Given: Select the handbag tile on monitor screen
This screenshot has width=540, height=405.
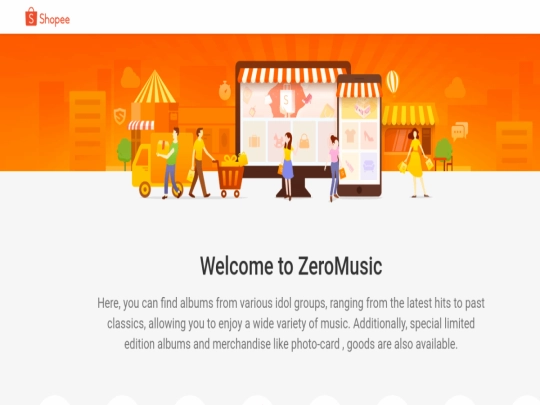Looking at the screenshot, I should (304, 141).
